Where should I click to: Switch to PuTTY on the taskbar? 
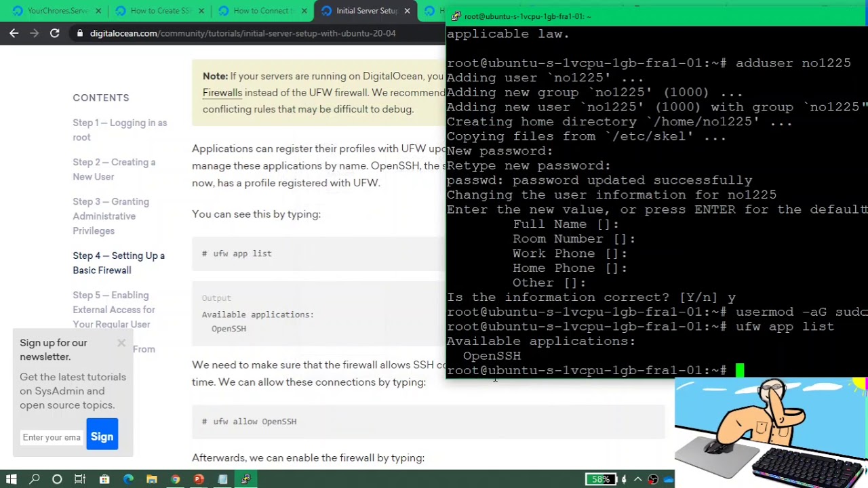coord(246,479)
